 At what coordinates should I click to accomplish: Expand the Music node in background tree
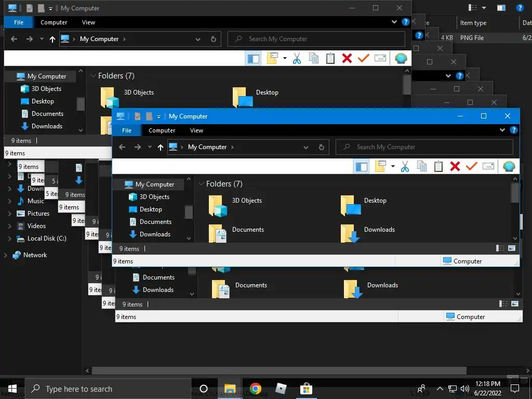tap(10, 201)
